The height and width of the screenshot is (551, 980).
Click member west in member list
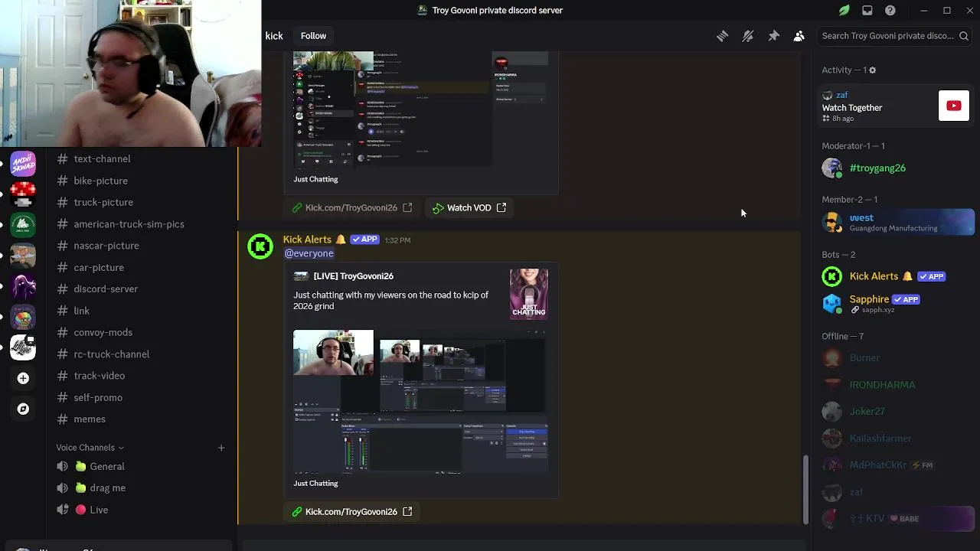pyautogui.click(x=897, y=222)
